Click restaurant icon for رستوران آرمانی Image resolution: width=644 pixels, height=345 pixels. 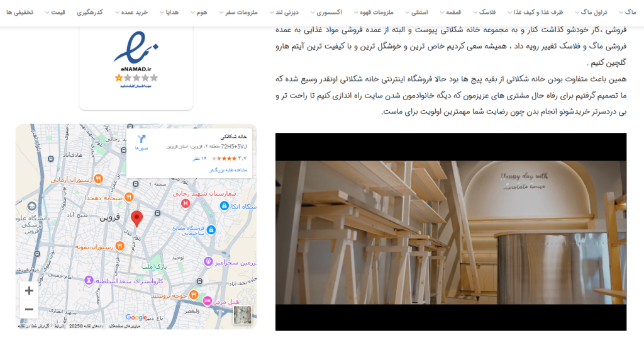tap(98, 179)
